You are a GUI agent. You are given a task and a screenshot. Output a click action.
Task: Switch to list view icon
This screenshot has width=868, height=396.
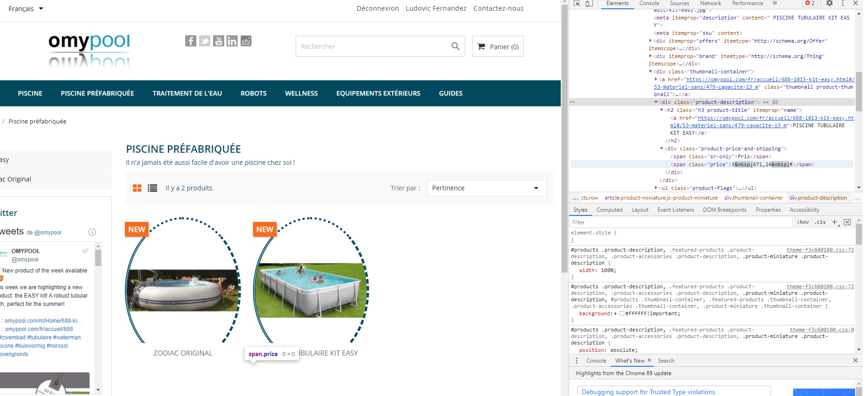coord(152,188)
